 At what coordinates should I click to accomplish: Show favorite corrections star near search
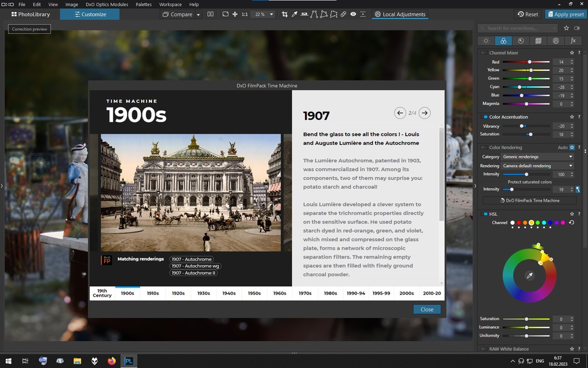(x=566, y=28)
